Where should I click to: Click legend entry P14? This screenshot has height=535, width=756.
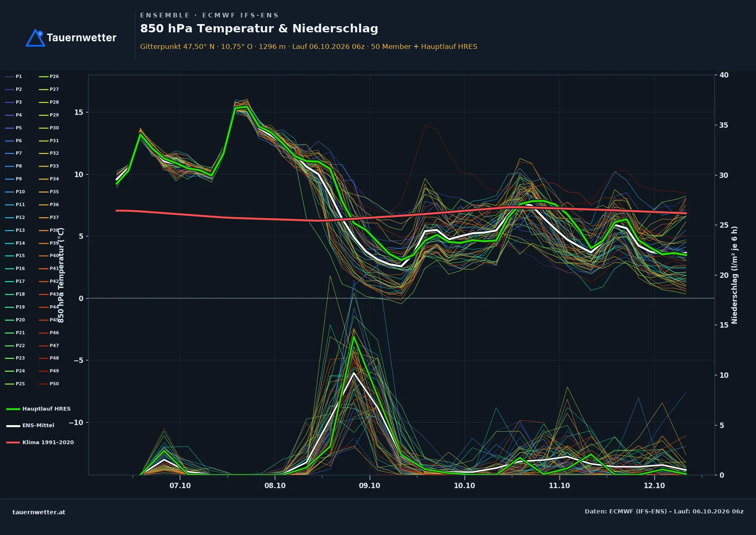(15, 243)
